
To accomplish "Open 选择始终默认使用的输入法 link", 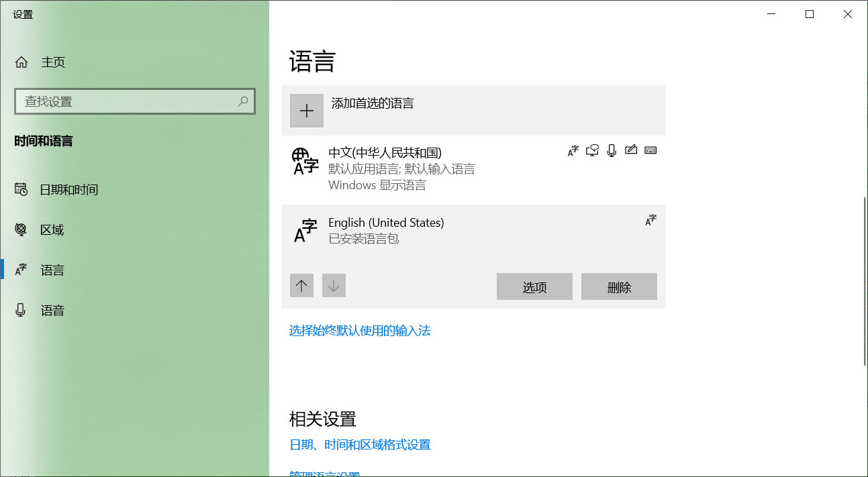I will [360, 331].
